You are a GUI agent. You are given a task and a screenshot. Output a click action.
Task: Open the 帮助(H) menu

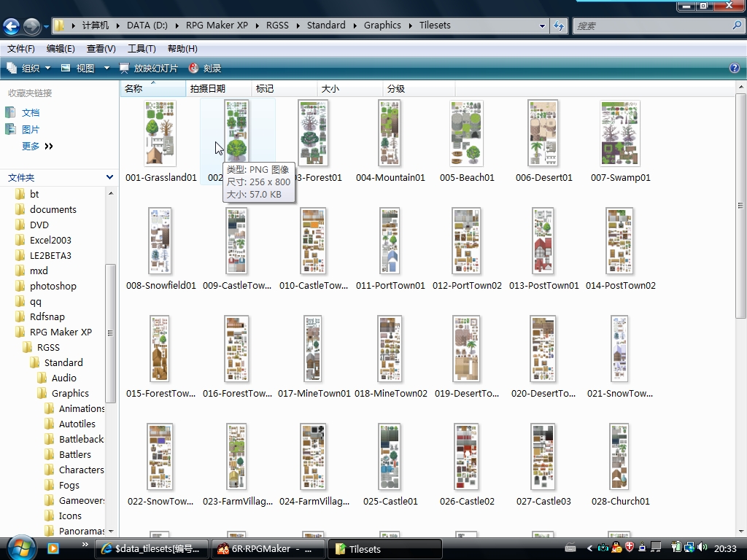point(182,49)
